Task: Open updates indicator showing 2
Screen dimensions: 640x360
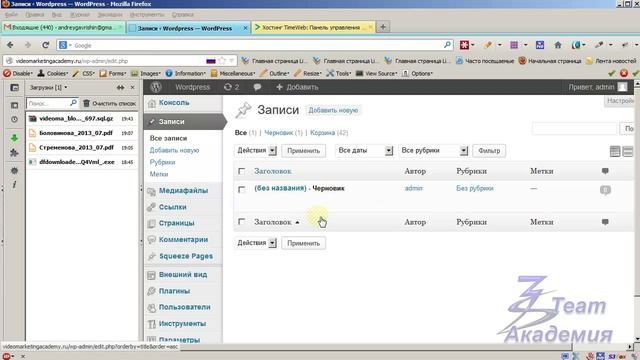Action: point(231,87)
